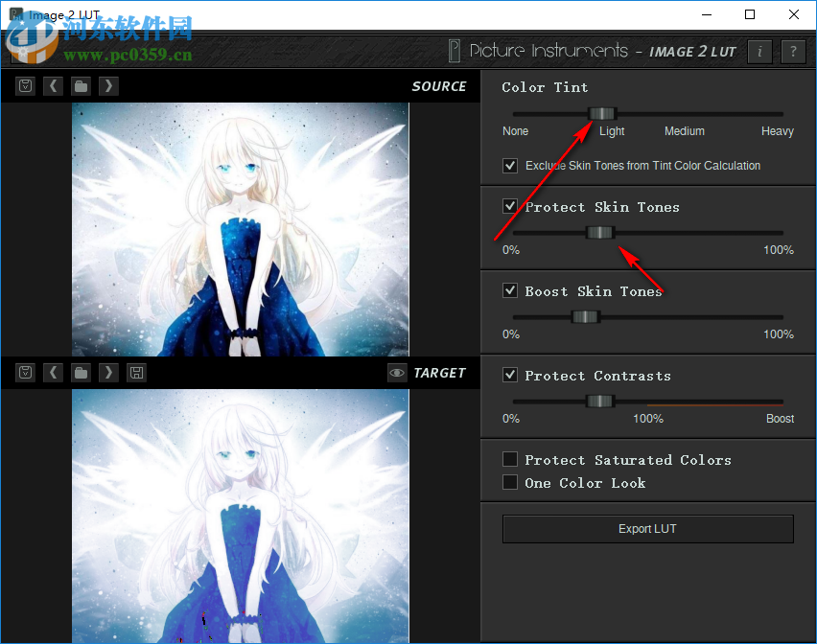This screenshot has height=644, width=817.
Task: Paste image from clipboard into Source
Action: 25,85
